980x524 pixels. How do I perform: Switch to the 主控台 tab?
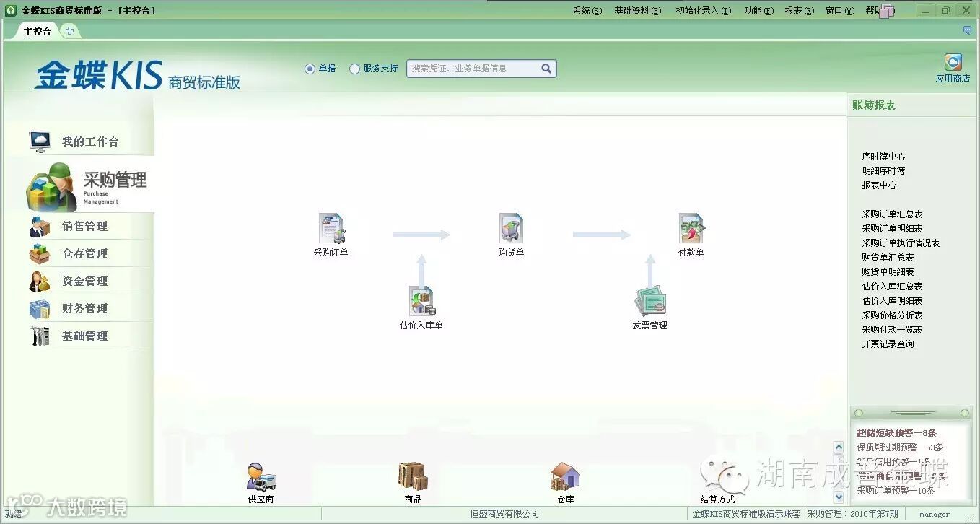[37, 31]
